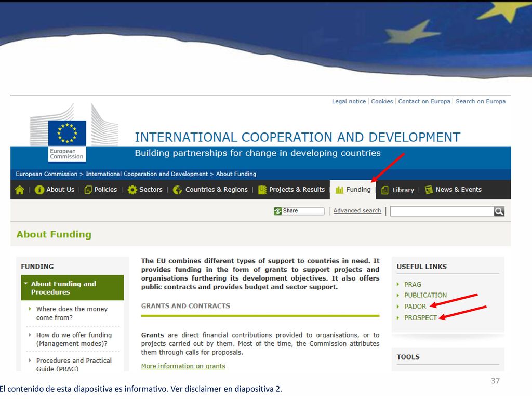532x399 pixels.
Task: Collapse About Funding and Procedures section
Action: (x=72, y=288)
